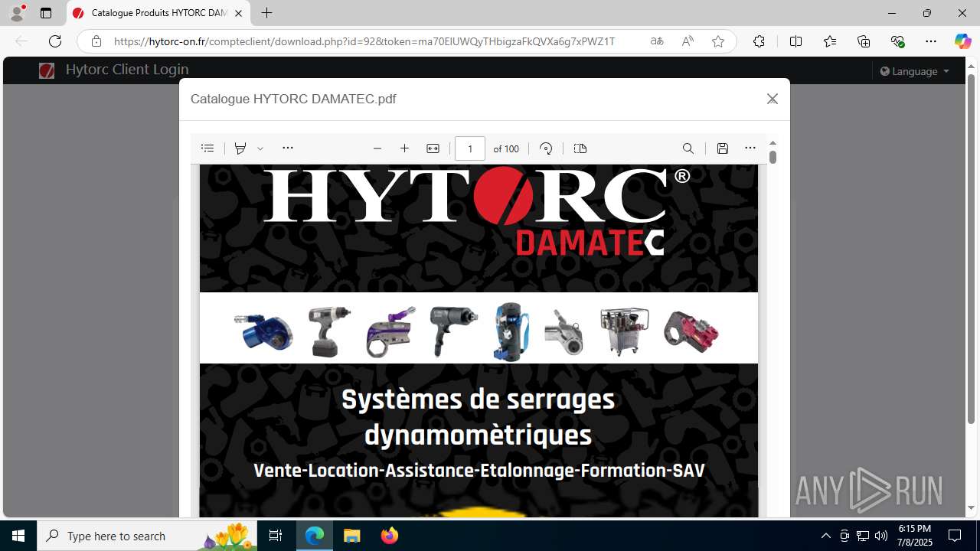
Task: Click the page scrollbar down arrow
Action: 971,507
